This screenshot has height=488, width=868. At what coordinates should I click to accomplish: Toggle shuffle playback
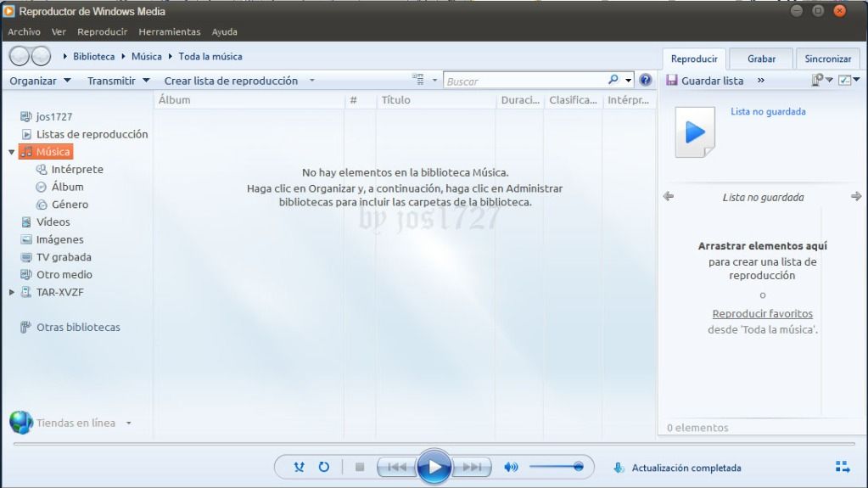pos(299,467)
